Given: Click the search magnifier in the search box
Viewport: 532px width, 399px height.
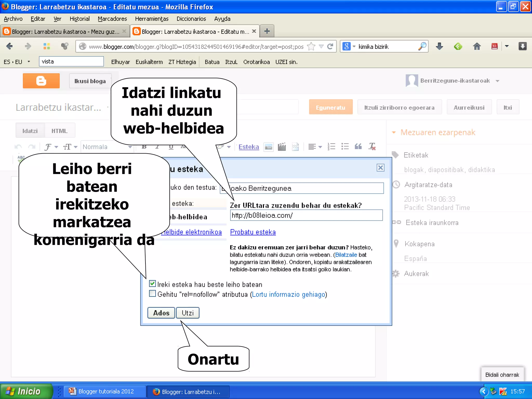Looking at the screenshot, I should (x=422, y=46).
